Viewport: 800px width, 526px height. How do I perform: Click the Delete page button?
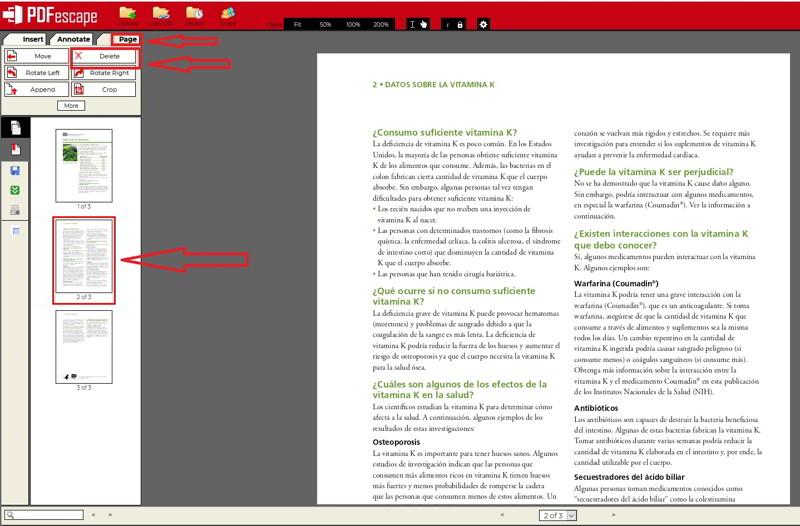pos(104,57)
